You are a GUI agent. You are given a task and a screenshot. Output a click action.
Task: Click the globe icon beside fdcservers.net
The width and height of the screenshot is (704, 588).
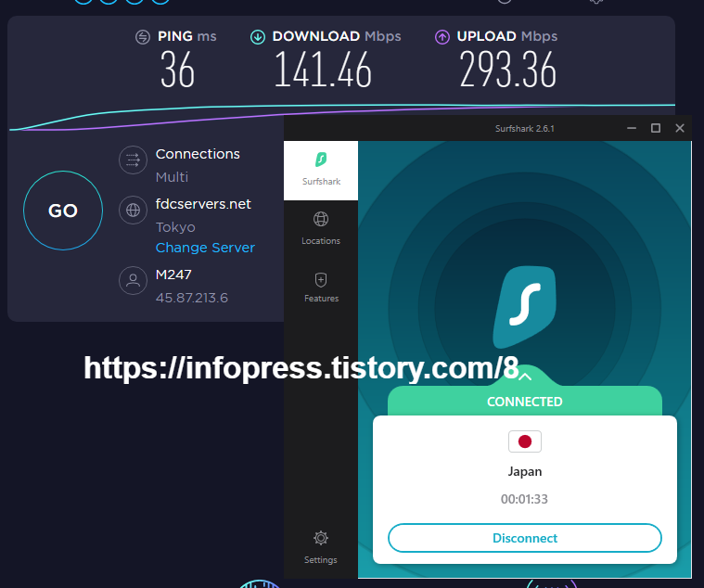click(133, 210)
